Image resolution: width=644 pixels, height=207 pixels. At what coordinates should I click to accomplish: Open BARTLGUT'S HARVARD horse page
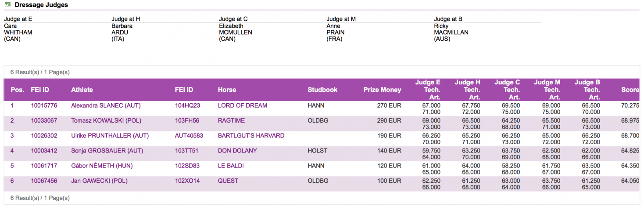pos(251,135)
